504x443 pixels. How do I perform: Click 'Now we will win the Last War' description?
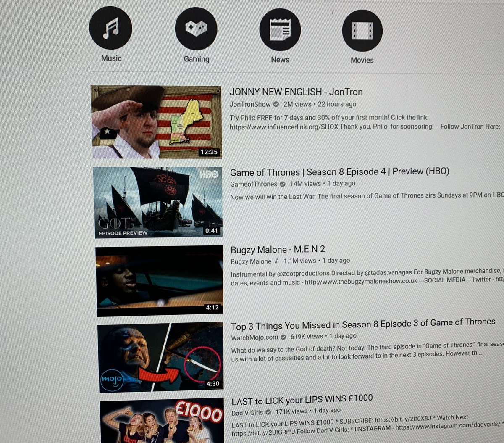(x=367, y=196)
